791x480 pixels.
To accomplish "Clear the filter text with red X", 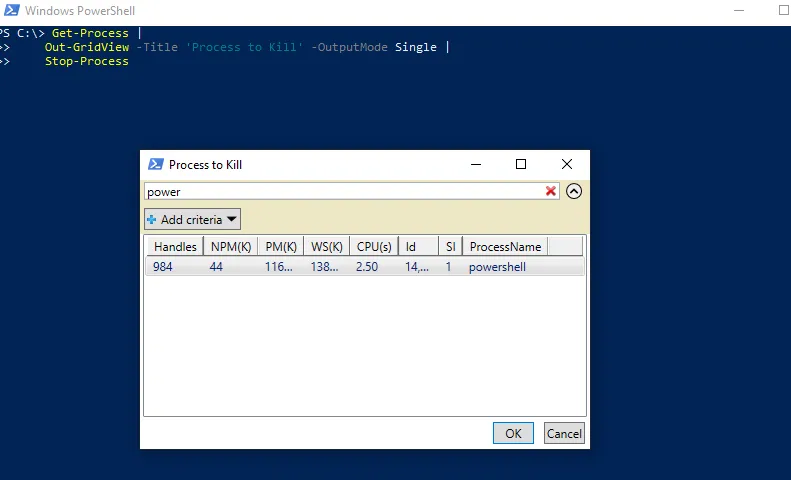I will pyautogui.click(x=550, y=191).
